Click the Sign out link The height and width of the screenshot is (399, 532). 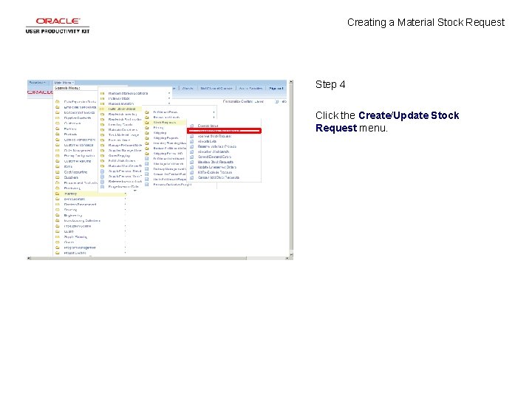click(x=276, y=89)
